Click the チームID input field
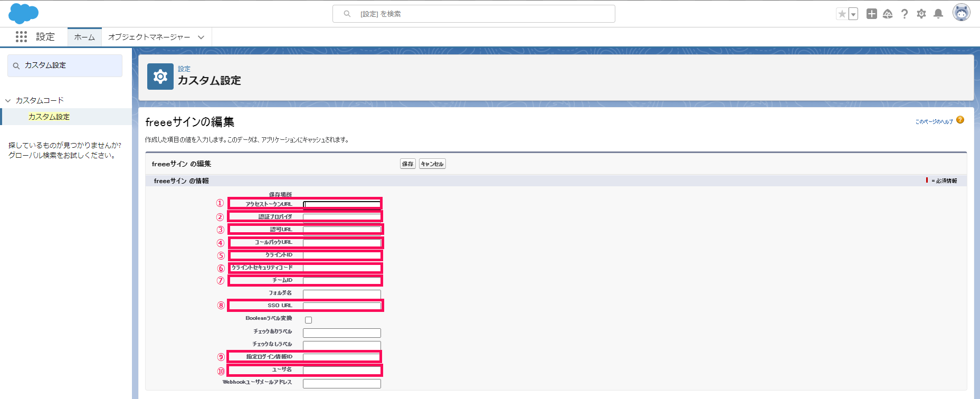Viewport: 980px width, 399px height. (342, 281)
